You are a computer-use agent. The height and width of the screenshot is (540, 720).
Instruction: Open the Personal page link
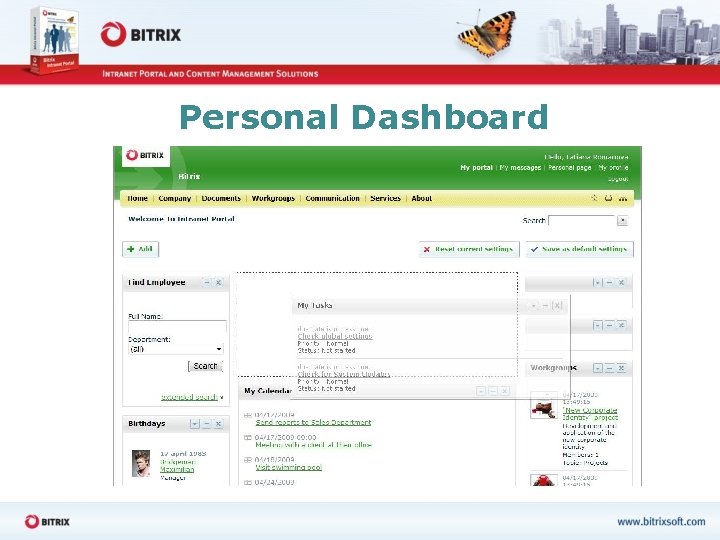(x=570, y=168)
